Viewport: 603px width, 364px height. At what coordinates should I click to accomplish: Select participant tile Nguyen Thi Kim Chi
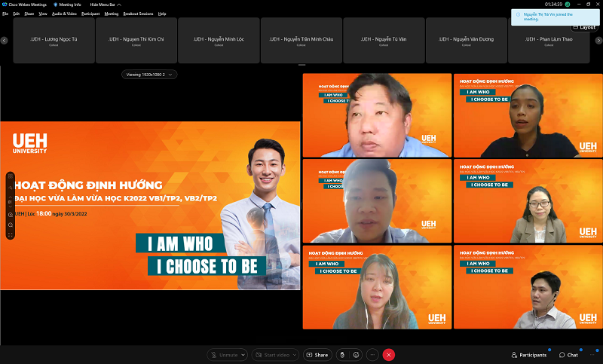coord(136,41)
